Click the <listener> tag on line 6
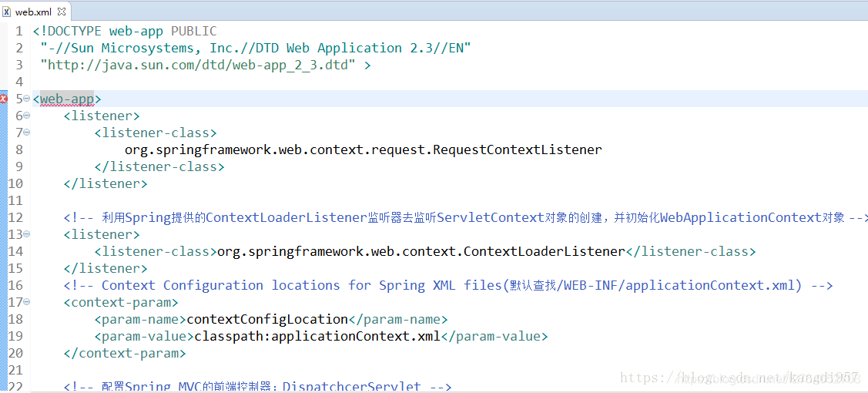The image size is (868, 393). coord(102,116)
